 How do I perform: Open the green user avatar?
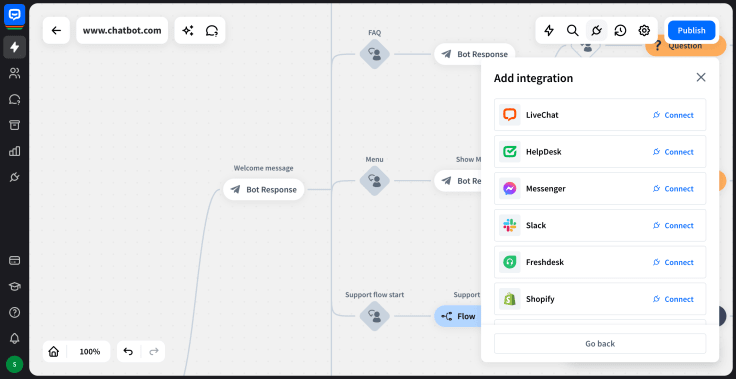(15, 364)
